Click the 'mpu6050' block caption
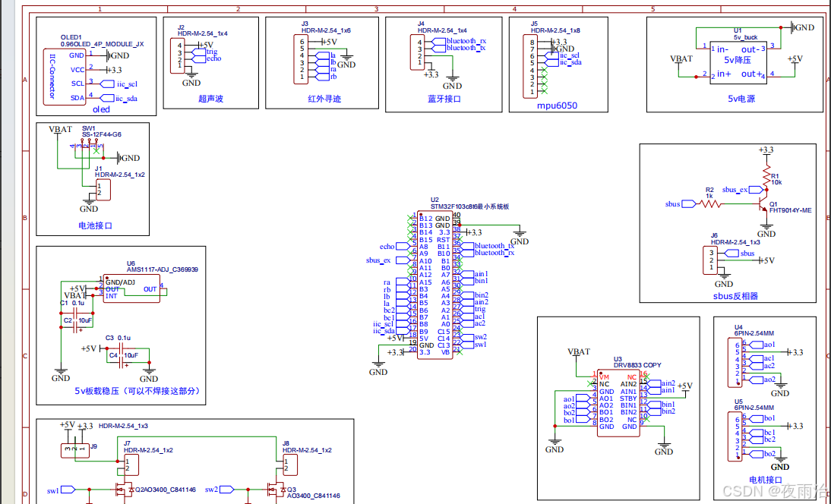The height and width of the screenshot is (504, 831). pyautogui.click(x=558, y=106)
